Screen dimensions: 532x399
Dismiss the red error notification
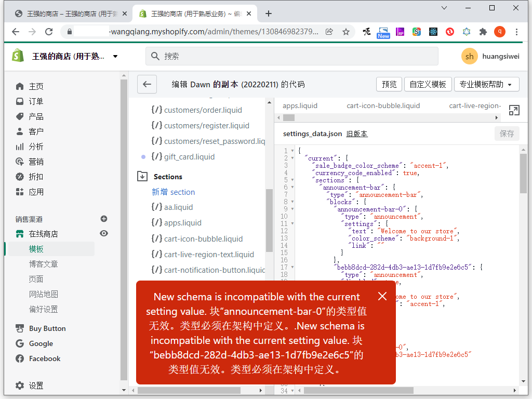(x=382, y=296)
